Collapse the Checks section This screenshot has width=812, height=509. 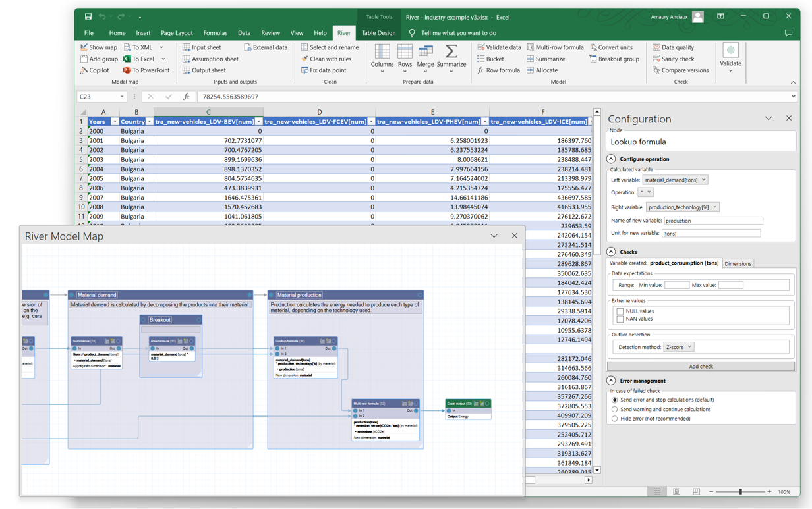tap(611, 252)
